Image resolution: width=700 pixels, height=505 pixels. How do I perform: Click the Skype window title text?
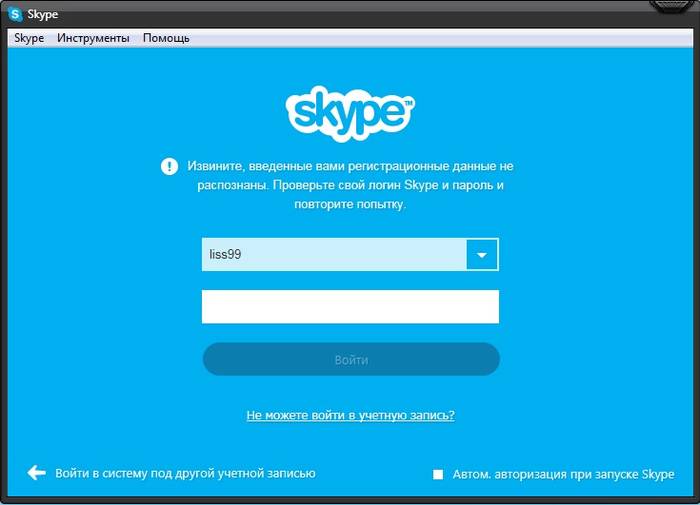[x=42, y=14]
